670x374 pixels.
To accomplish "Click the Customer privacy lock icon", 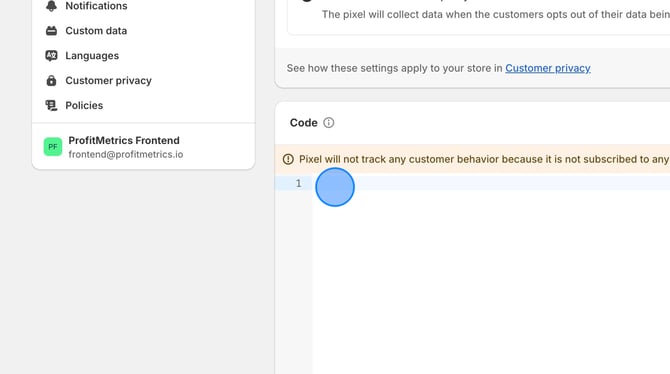I will tap(51, 80).
